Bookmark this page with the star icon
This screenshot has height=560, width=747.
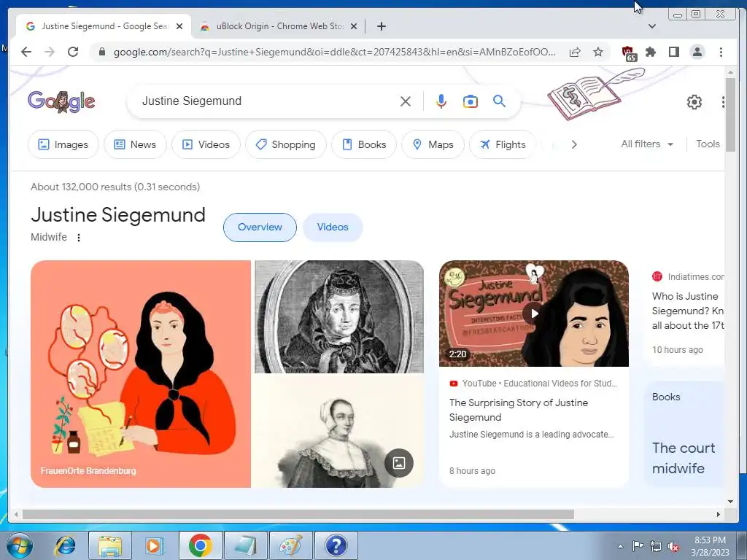tap(598, 52)
